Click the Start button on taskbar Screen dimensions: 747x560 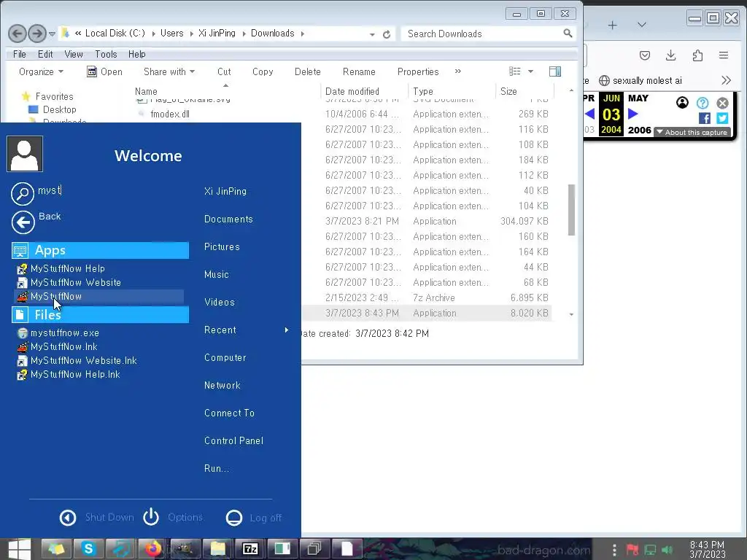19,548
